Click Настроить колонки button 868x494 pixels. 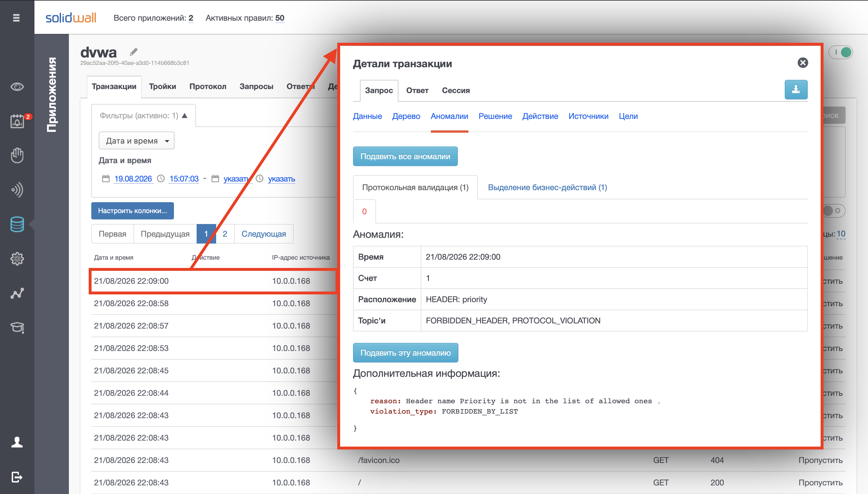[x=133, y=211]
